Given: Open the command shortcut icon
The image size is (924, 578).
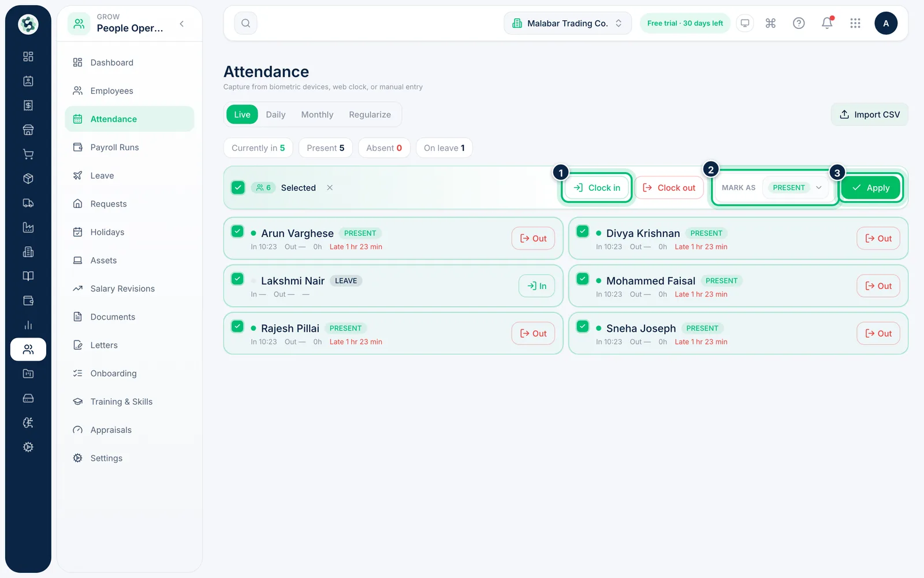Looking at the screenshot, I should (x=770, y=23).
